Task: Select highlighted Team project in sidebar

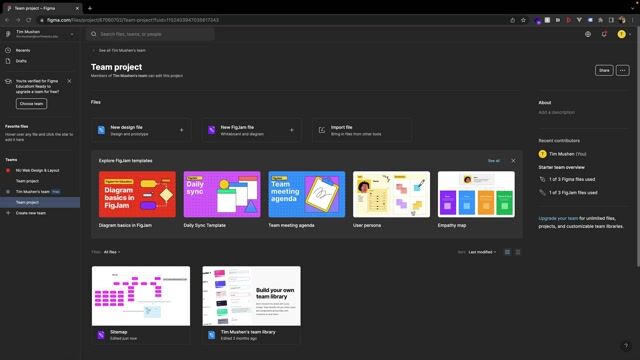Action: 40,202
